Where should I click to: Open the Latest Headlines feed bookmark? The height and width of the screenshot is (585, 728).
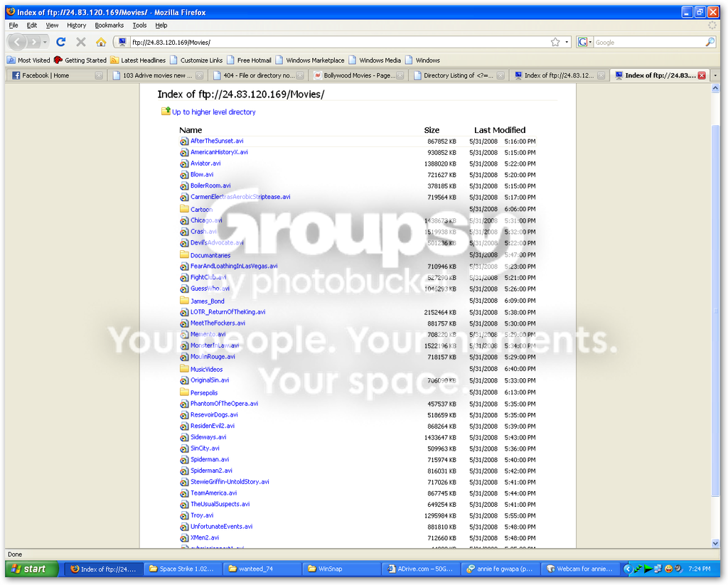click(138, 60)
